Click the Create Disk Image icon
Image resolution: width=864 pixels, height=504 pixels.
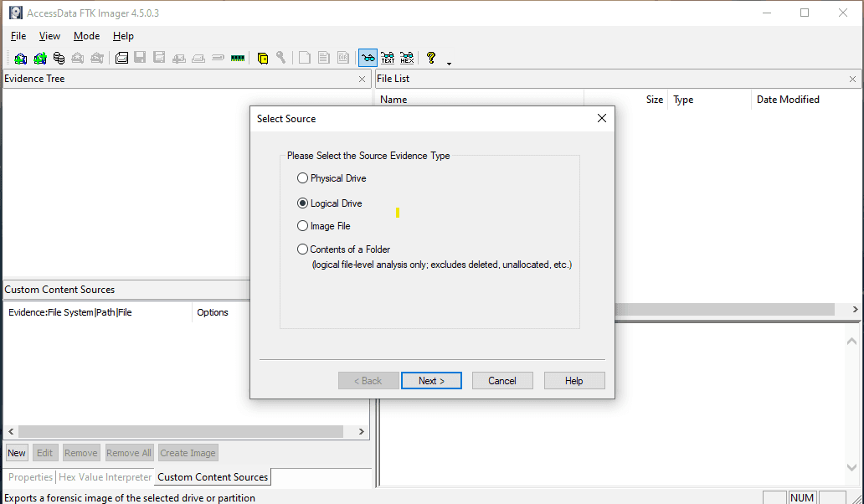[121, 57]
